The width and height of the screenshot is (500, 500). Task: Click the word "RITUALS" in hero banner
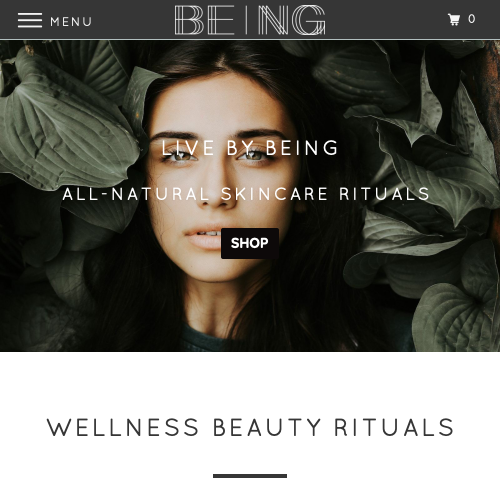point(384,194)
